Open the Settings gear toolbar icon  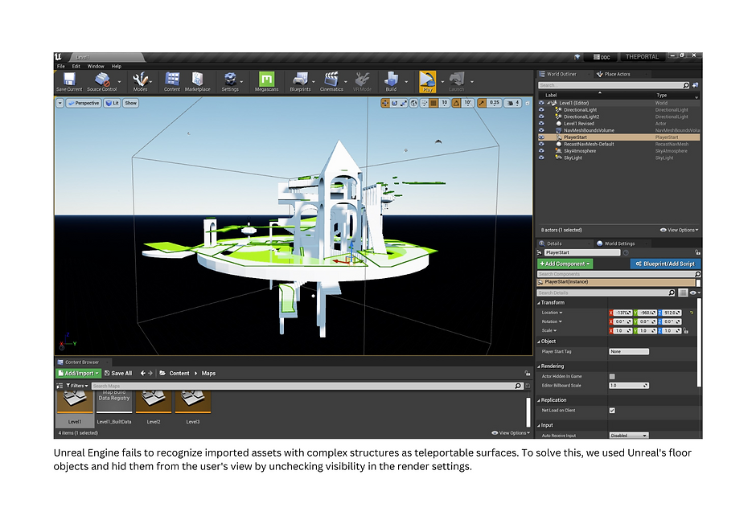coord(230,80)
